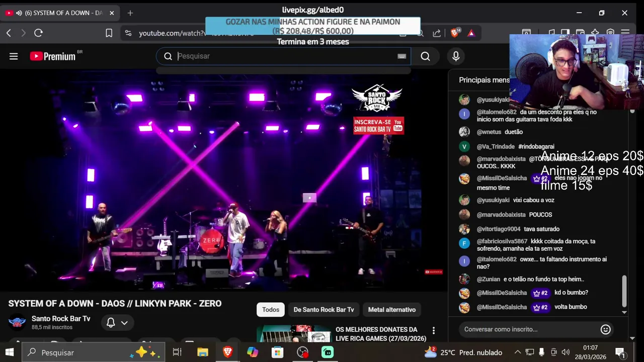Click the Conversar como inscrito chat field
The width and height of the screenshot is (644, 362).
click(x=528, y=329)
